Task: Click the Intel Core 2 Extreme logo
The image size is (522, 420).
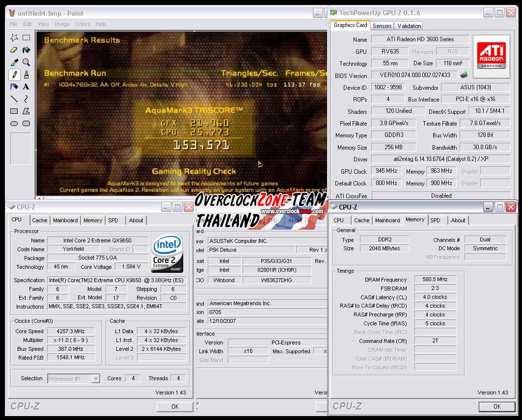Action: pyautogui.click(x=167, y=254)
